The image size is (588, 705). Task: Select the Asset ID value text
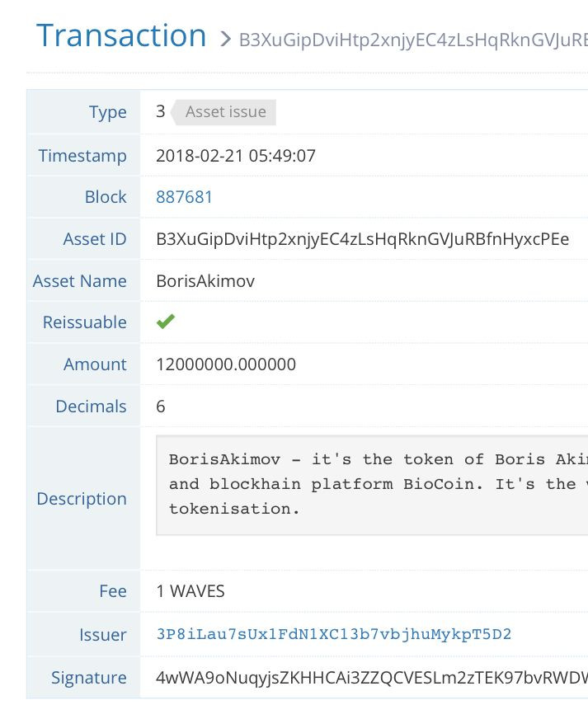(362, 239)
